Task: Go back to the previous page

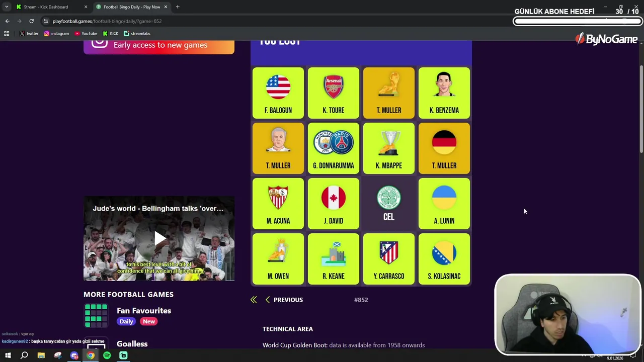Action: (x=7, y=21)
